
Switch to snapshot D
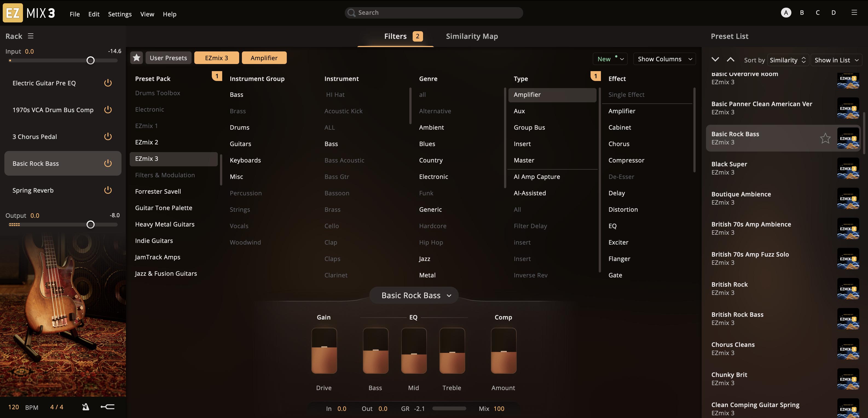pos(833,13)
